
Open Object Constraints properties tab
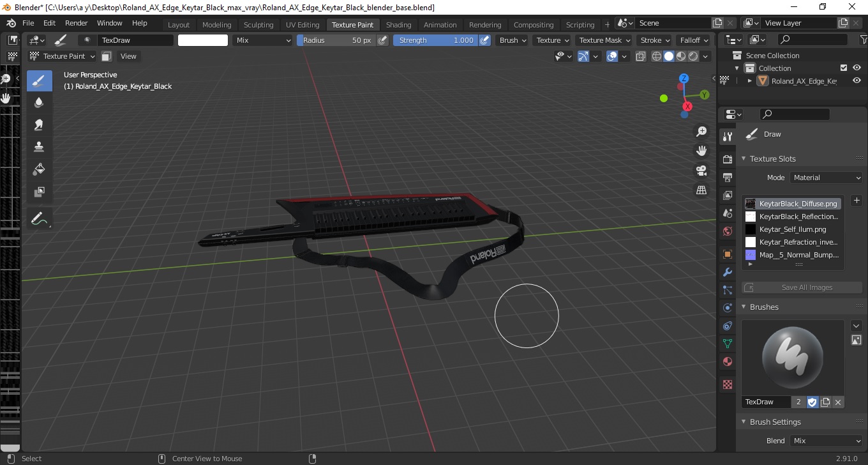[727, 326]
